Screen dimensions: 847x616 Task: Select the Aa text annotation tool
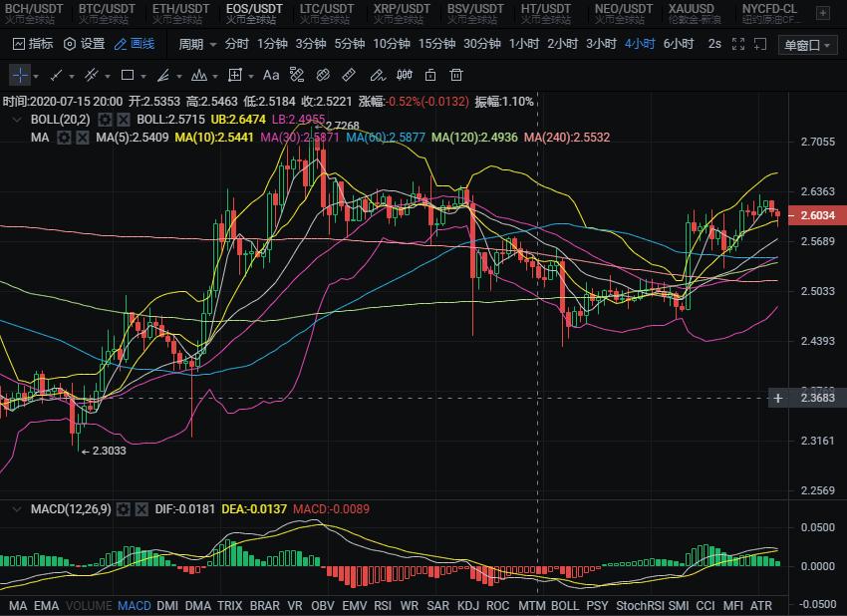click(271, 75)
